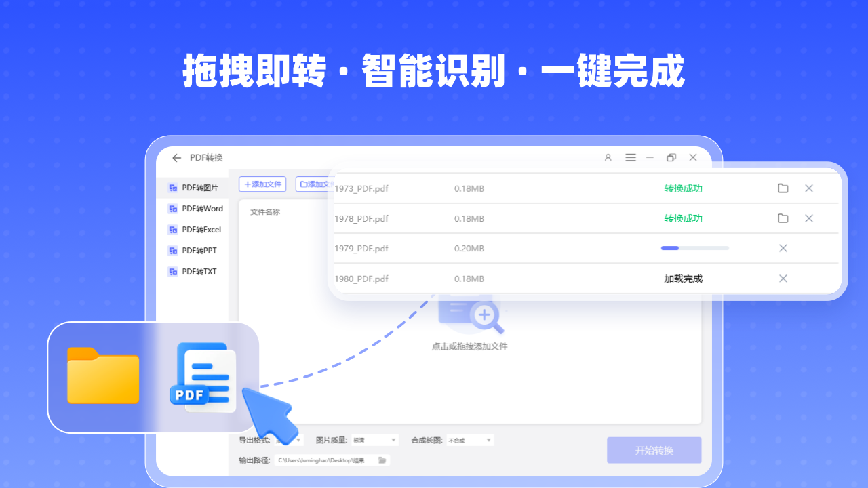Remove 1980_PDF.pdf with its X button
868x488 pixels.
tap(783, 278)
